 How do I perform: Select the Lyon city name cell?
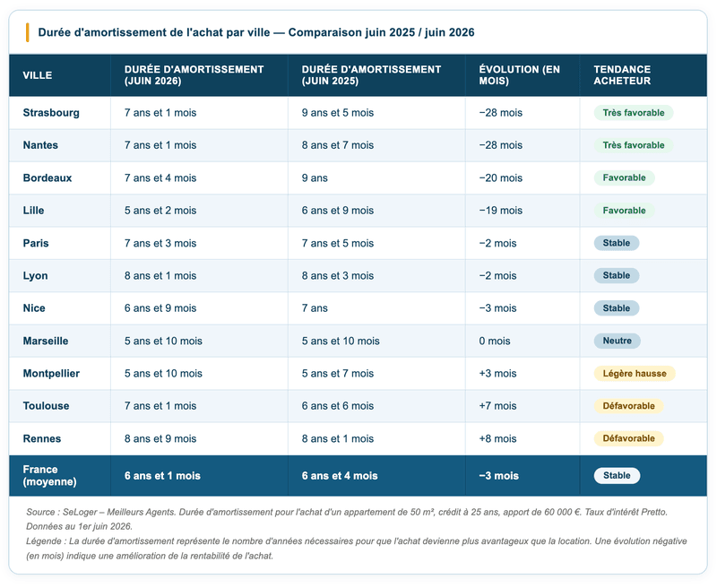pos(59,276)
